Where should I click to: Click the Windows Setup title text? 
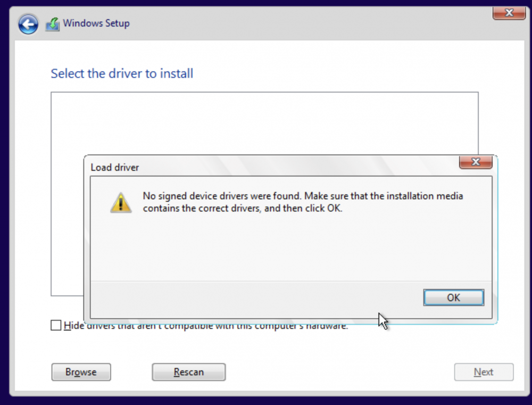[x=96, y=23]
